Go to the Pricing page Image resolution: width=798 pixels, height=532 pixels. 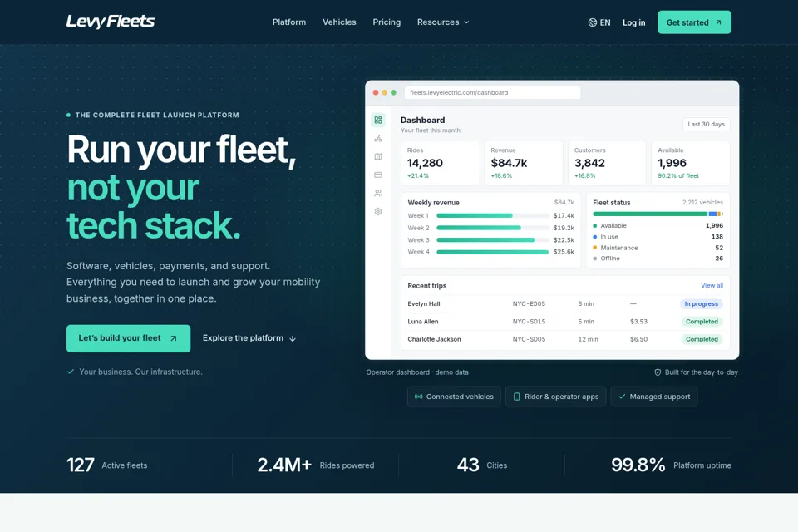pyautogui.click(x=387, y=22)
